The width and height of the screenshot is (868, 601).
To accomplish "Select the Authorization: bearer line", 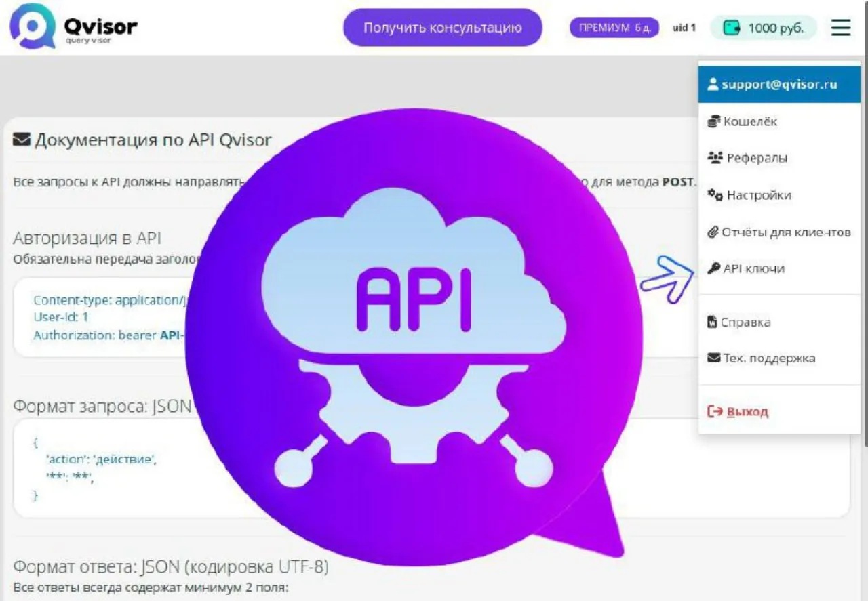I will [108, 335].
